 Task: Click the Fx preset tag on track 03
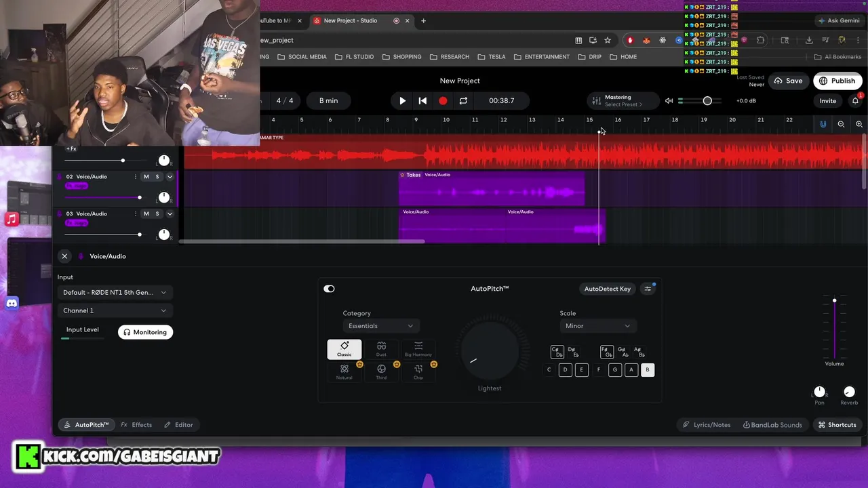[x=77, y=223]
